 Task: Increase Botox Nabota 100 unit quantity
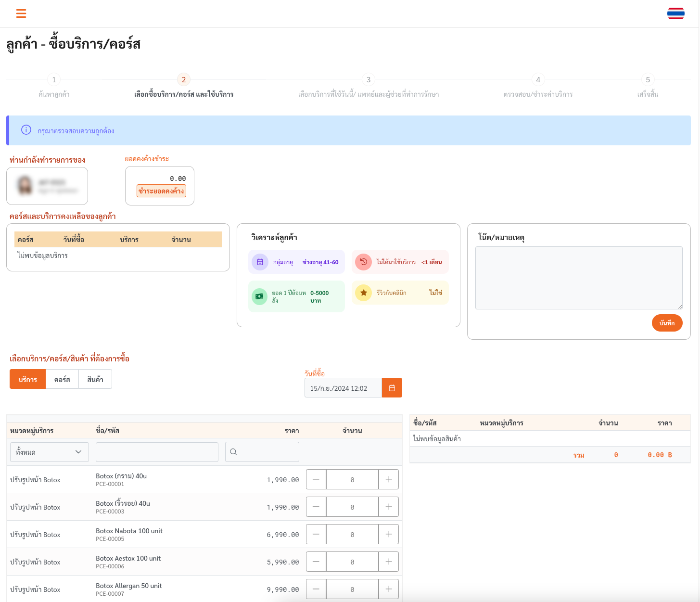pyautogui.click(x=388, y=534)
